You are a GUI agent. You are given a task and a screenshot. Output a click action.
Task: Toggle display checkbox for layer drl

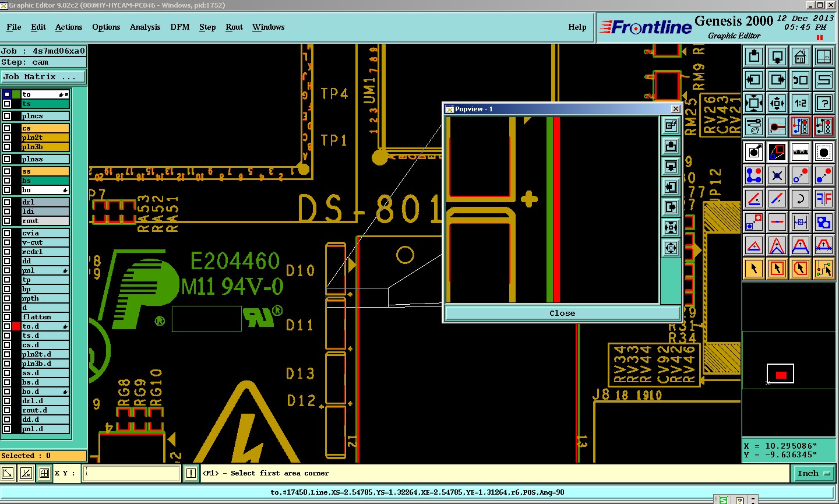coord(7,202)
